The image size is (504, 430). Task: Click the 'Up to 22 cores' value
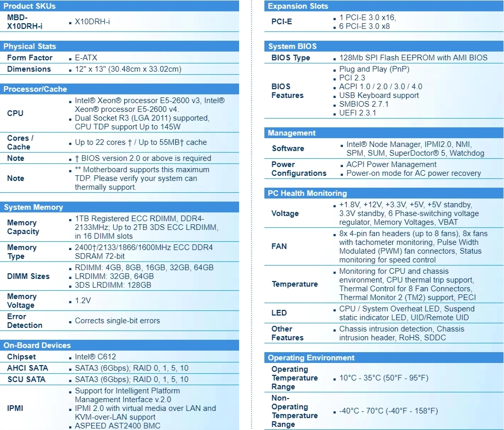100,142
